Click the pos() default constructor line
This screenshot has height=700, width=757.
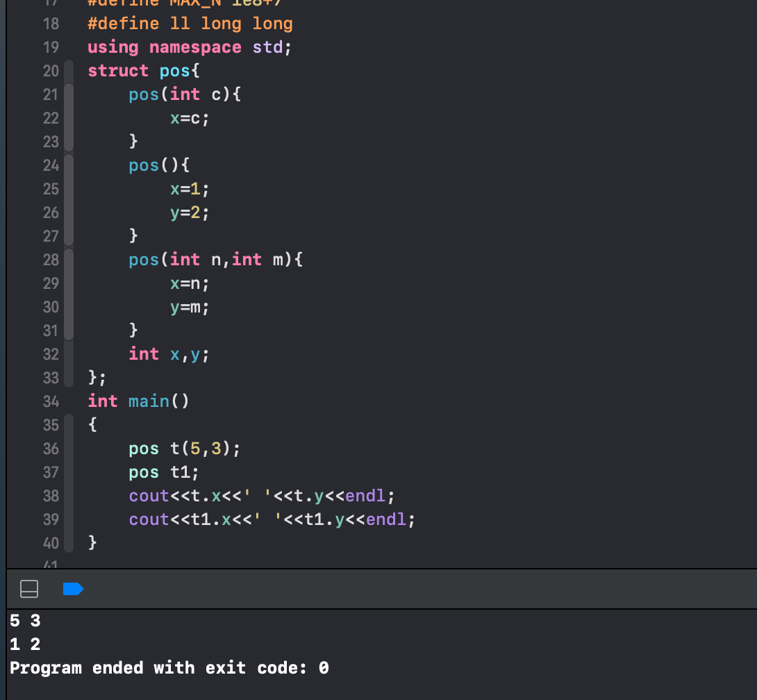[159, 165]
